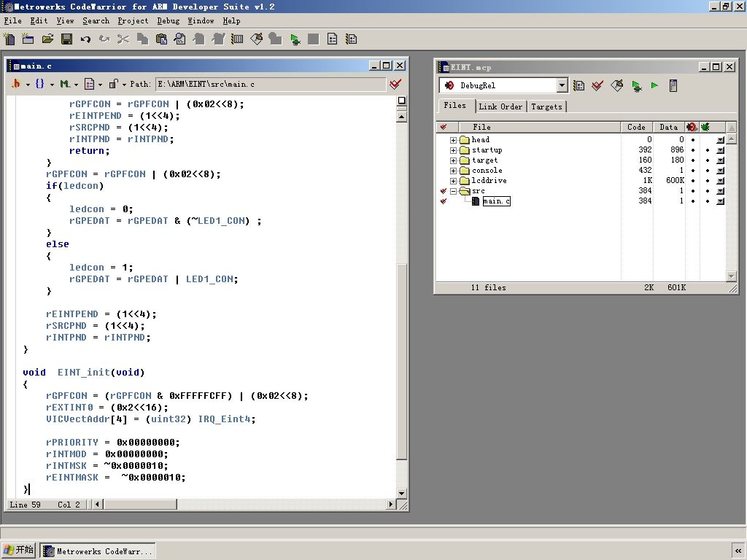
Task: Toggle touch checkmark beside main.c
Action: [444, 201]
